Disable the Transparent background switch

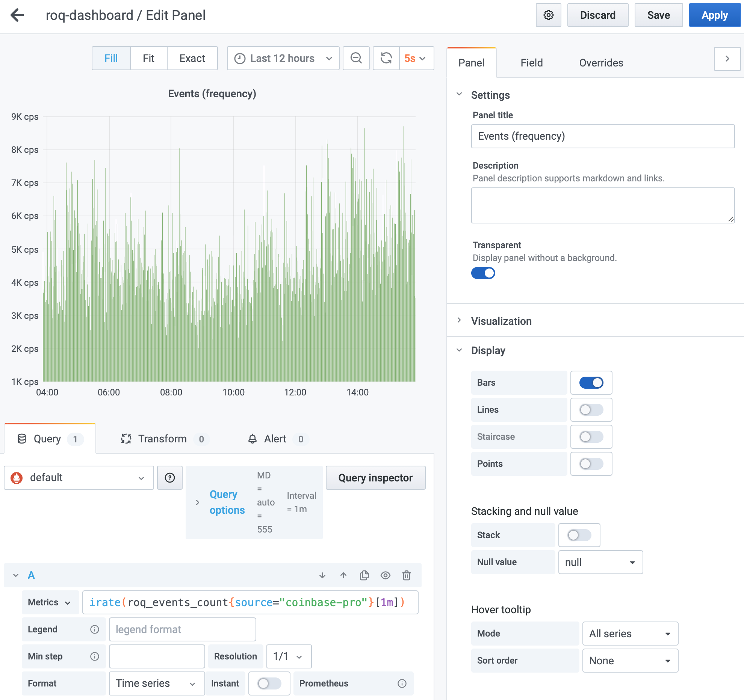coord(483,273)
